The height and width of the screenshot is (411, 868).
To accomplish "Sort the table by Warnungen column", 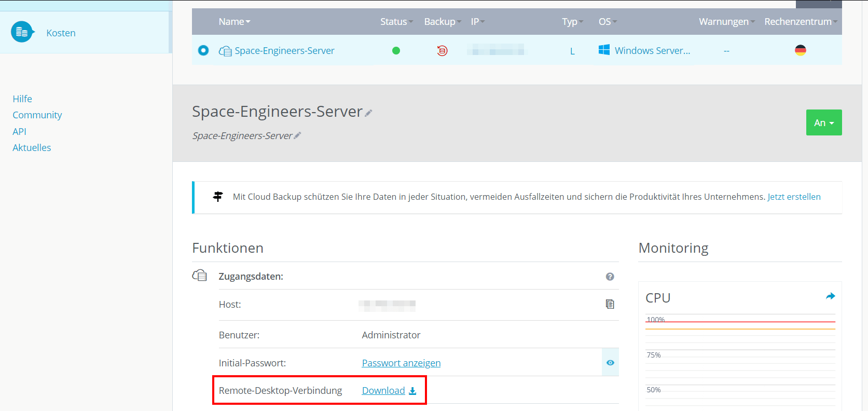I will pos(727,22).
